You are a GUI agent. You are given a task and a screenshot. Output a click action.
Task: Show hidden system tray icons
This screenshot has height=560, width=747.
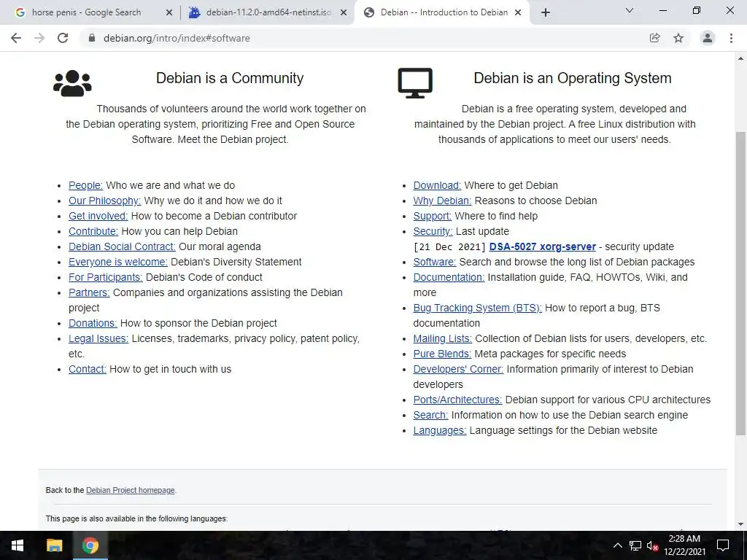click(617, 545)
